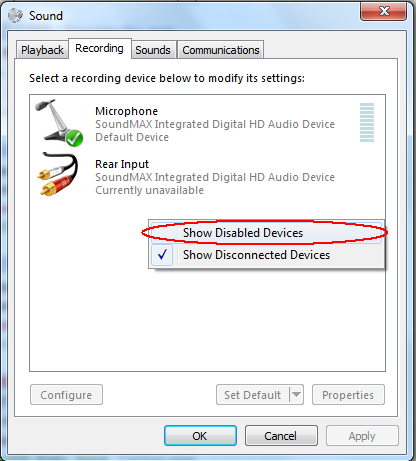Image resolution: width=416 pixels, height=461 pixels.
Task: Click the Configure button
Action: tap(66, 395)
